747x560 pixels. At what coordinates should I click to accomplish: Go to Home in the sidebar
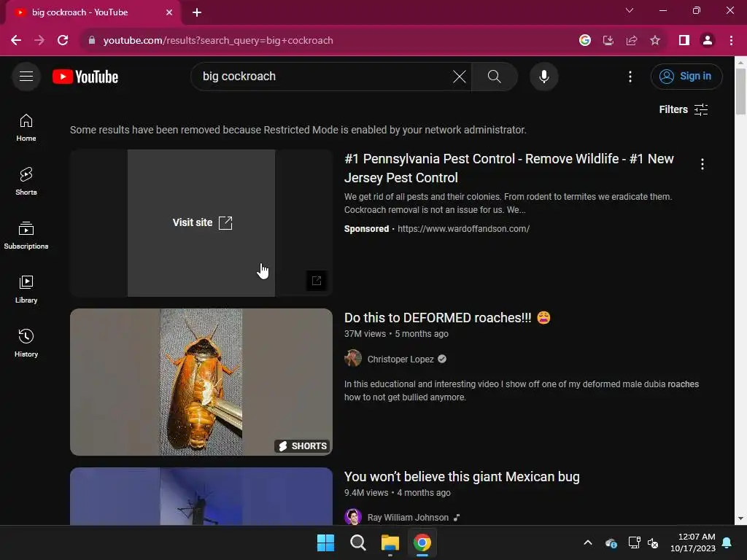pyautogui.click(x=26, y=128)
